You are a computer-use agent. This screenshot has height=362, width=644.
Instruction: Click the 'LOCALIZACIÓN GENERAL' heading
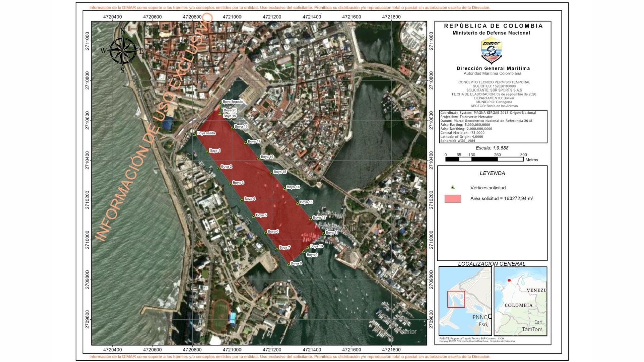tap(492, 264)
